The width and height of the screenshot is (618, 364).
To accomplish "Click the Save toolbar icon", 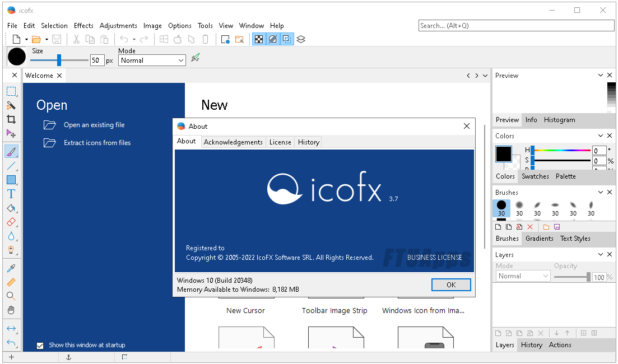I will pos(57,39).
